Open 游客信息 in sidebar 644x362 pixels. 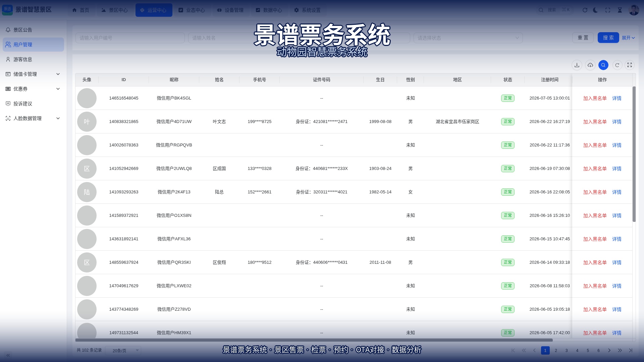pos(33,59)
